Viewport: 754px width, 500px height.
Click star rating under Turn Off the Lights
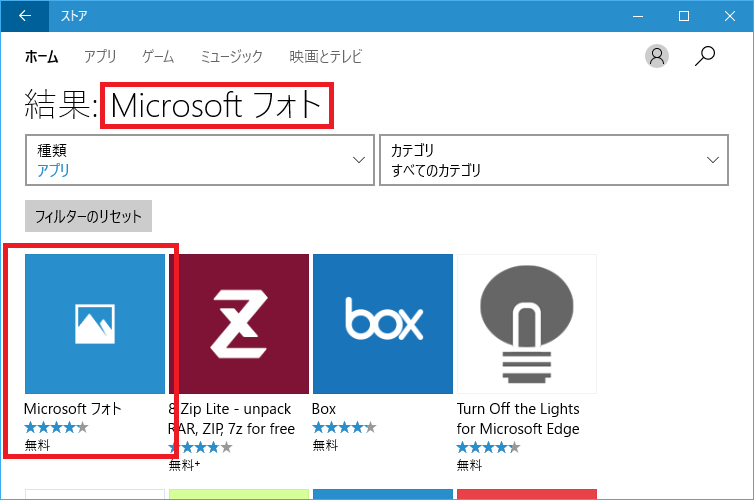click(x=488, y=447)
